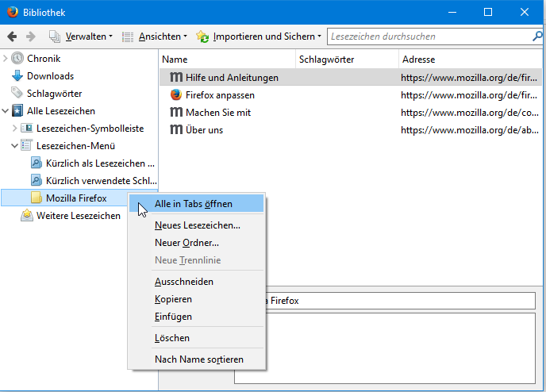Collapse the Alle Lesezeichen tree node
This screenshot has height=392, width=546.
point(6,111)
